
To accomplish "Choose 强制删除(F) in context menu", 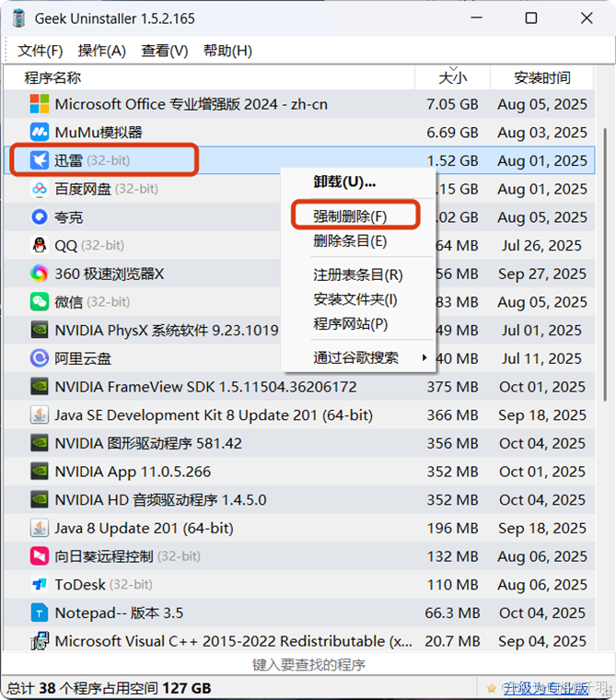I will [358, 216].
